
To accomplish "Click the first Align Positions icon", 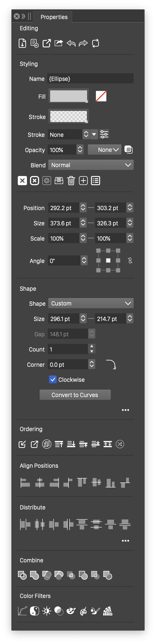I will [25, 482].
